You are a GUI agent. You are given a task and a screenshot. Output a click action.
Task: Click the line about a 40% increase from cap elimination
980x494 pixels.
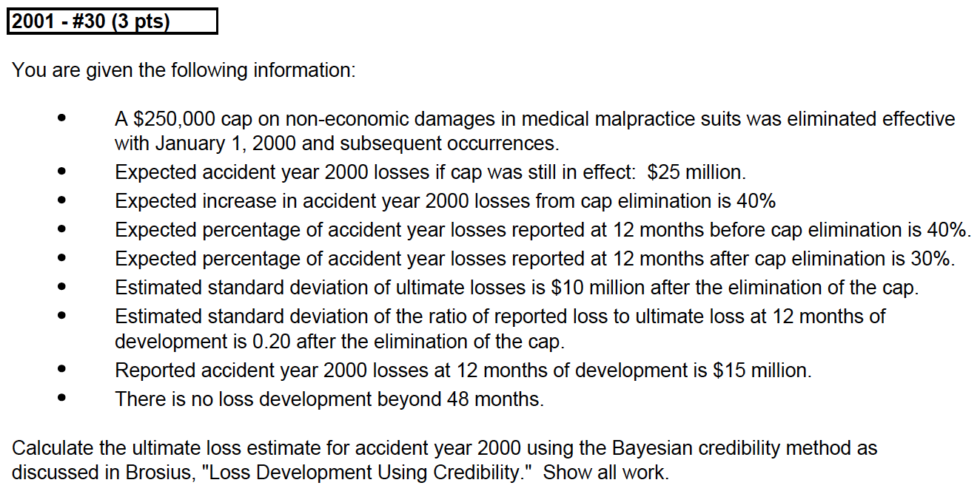pos(445,201)
